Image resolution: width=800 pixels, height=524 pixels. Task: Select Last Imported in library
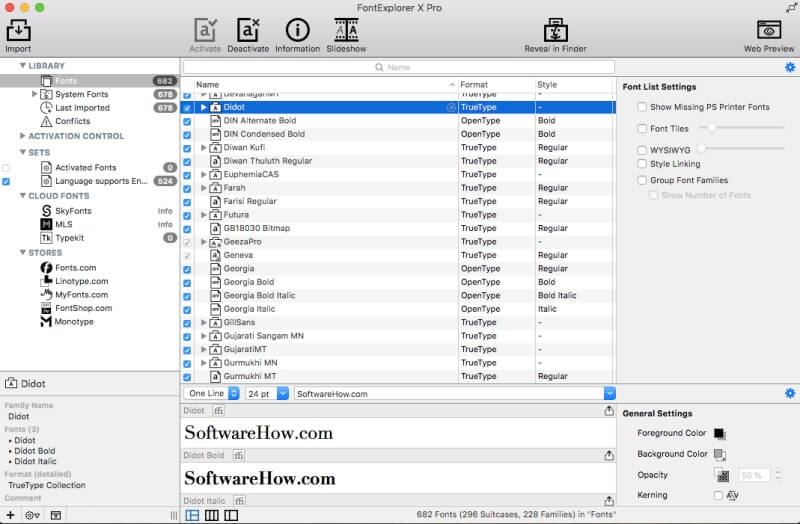coord(82,108)
